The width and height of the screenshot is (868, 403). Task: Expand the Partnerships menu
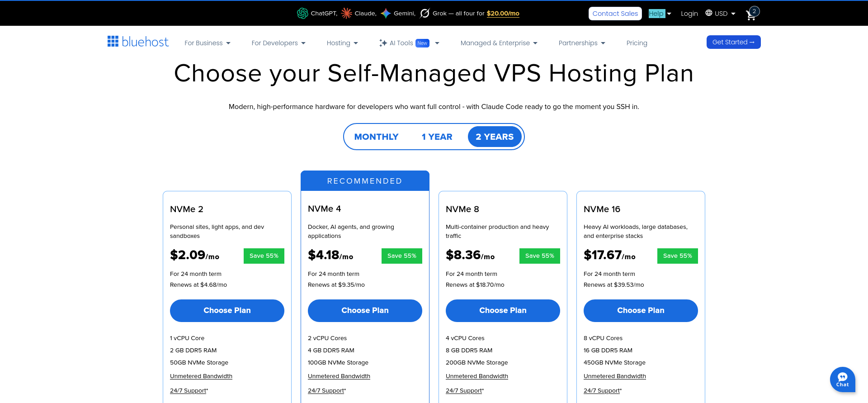click(582, 43)
